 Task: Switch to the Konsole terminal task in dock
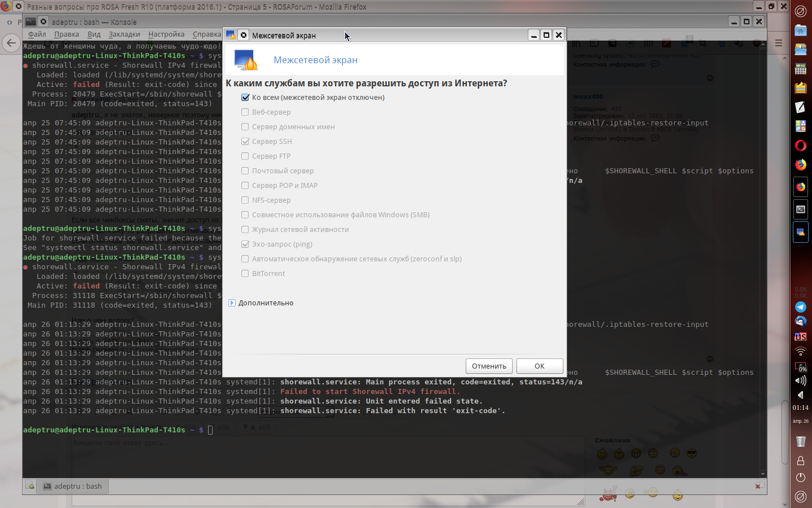coord(801,209)
